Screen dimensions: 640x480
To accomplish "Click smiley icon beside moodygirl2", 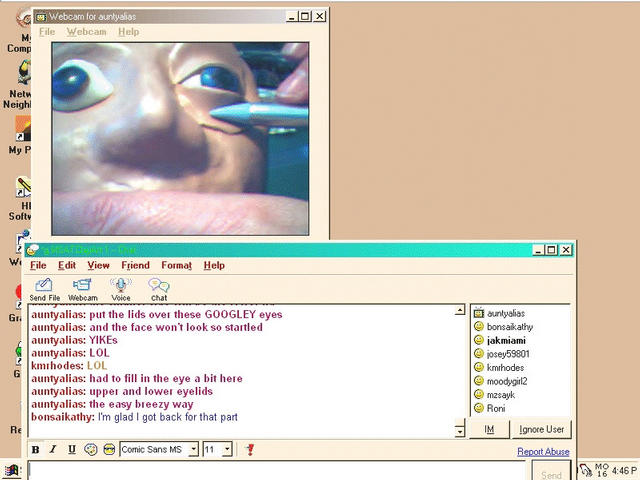I will click(x=479, y=381).
